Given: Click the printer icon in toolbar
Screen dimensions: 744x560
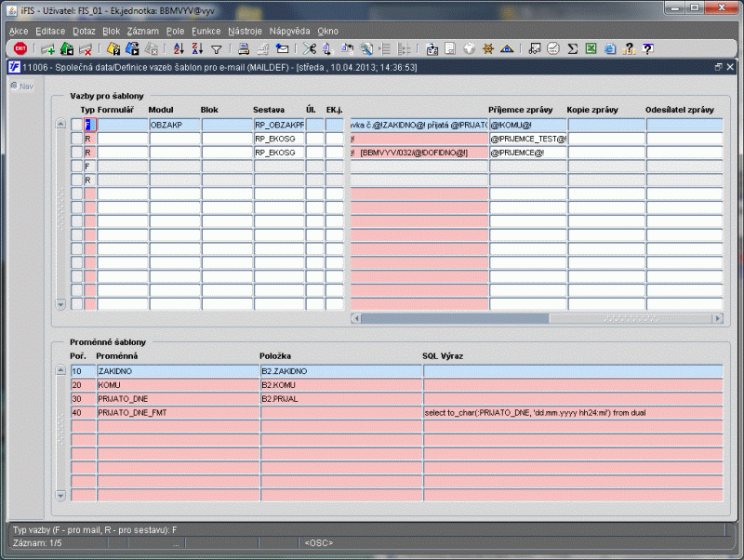Looking at the screenshot, I should pyautogui.click(x=244, y=48).
